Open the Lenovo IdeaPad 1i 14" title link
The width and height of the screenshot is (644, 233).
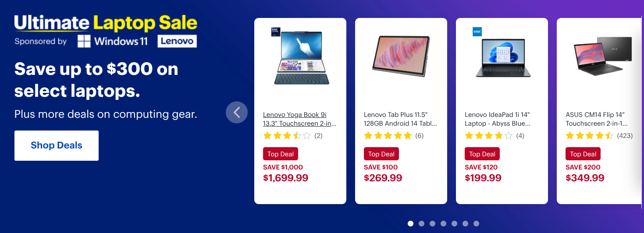point(498,119)
